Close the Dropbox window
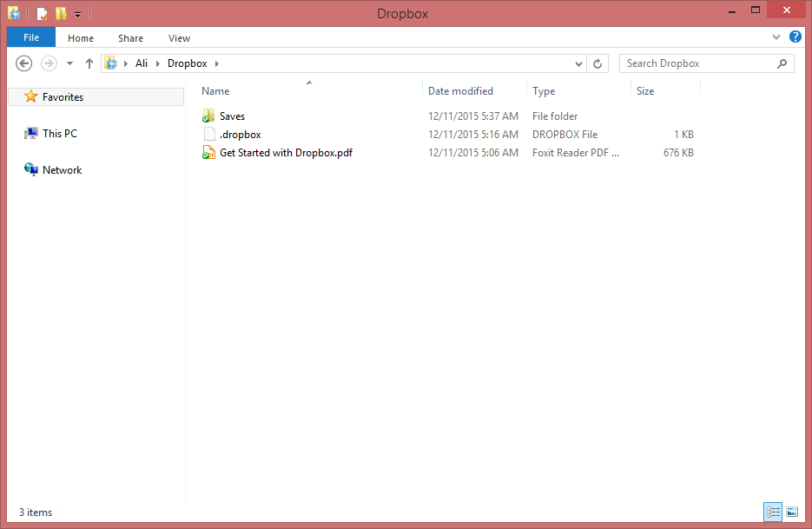 coord(786,10)
